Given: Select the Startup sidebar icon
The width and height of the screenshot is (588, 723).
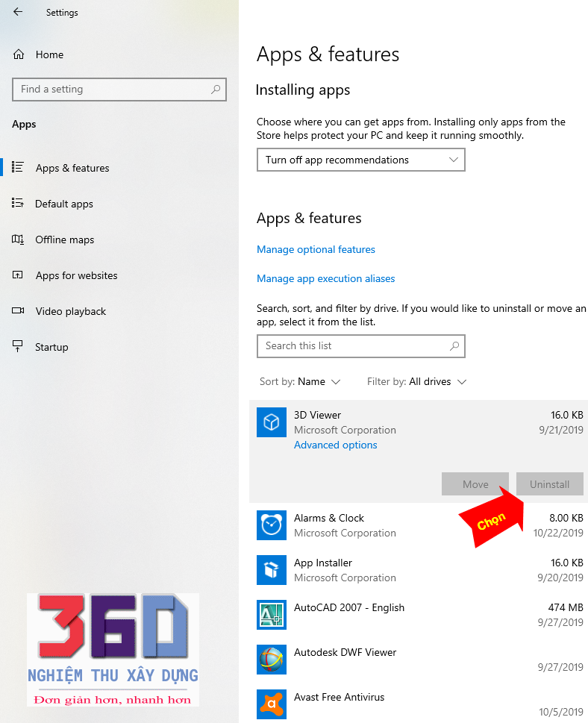Looking at the screenshot, I should pos(17,345).
